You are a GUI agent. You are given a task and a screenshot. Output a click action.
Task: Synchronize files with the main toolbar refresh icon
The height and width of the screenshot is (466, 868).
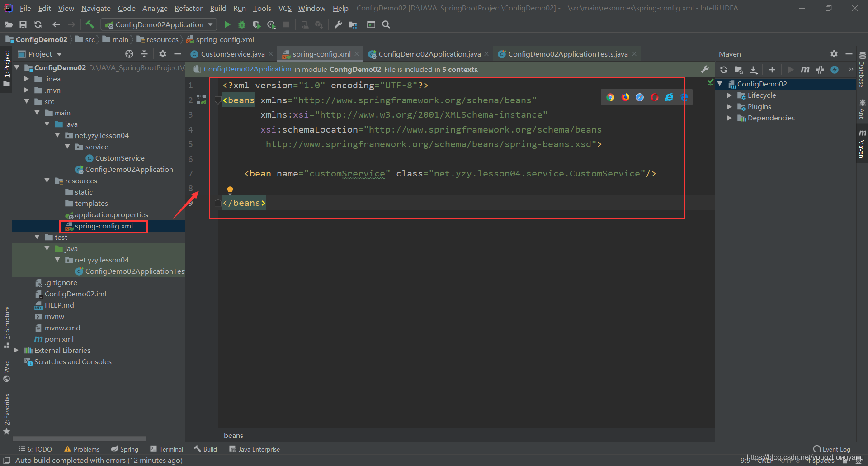tap(38, 24)
